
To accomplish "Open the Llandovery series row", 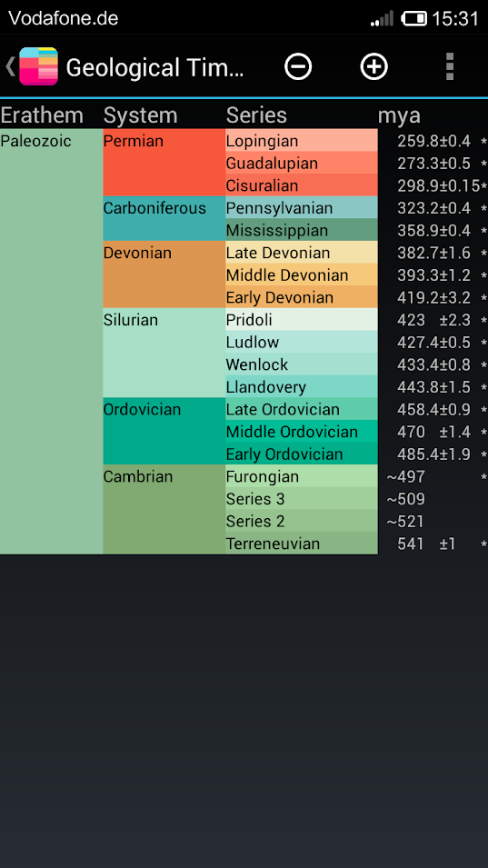I will coord(302,386).
